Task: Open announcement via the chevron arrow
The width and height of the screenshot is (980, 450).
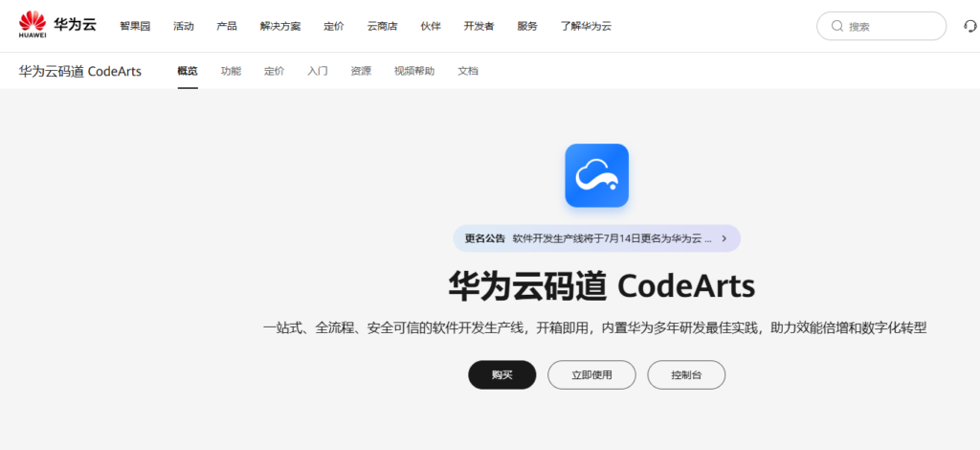Action: coord(724,238)
